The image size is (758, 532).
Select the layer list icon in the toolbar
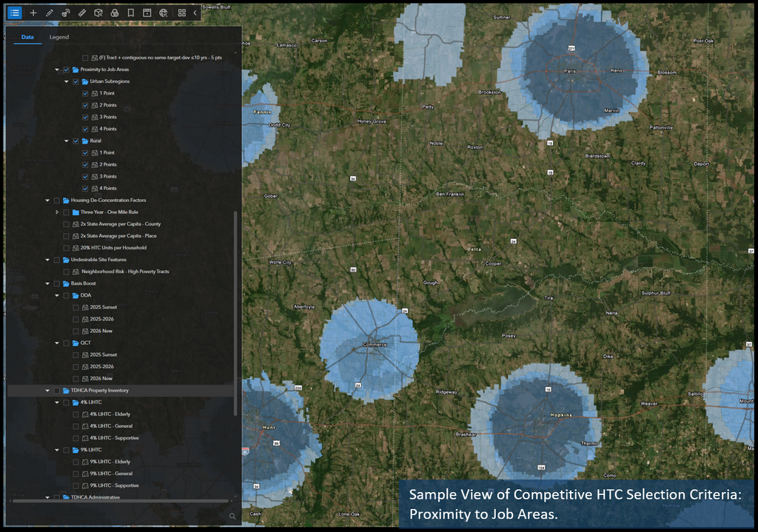pyautogui.click(x=15, y=13)
